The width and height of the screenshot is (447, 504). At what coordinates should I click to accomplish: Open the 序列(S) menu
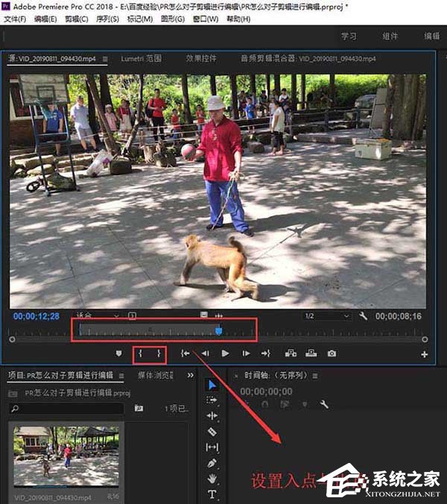pyautogui.click(x=107, y=19)
